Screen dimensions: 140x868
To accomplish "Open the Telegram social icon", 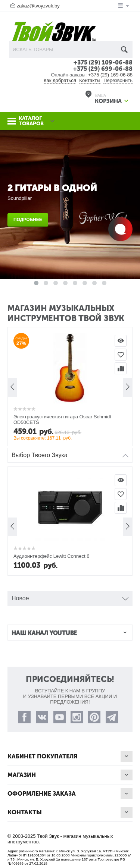I will tap(112, 717).
